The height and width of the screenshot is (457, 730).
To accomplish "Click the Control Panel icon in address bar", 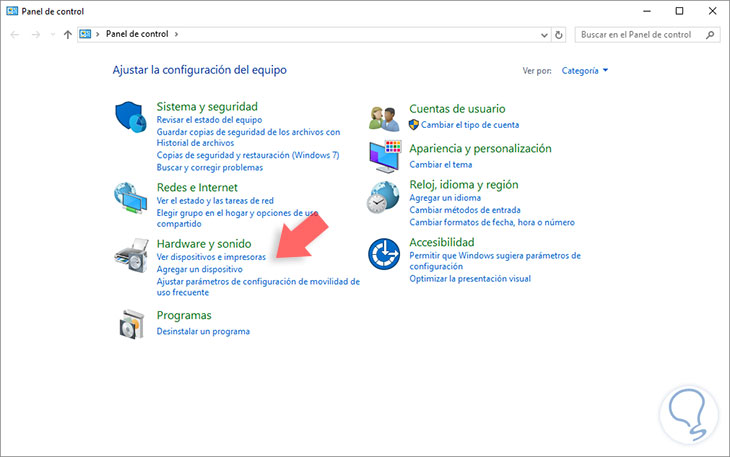I will click(x=85, y=34).
